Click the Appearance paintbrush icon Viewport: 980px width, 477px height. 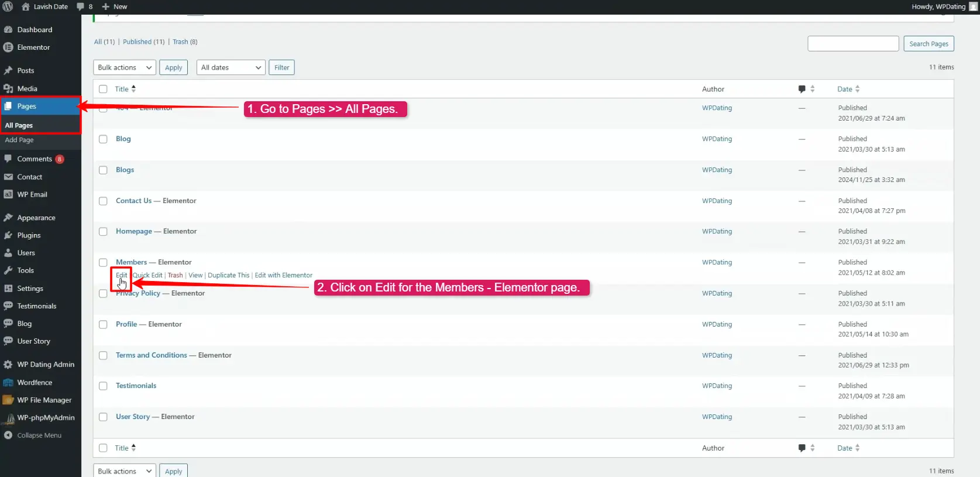click(x=8, y=218)
